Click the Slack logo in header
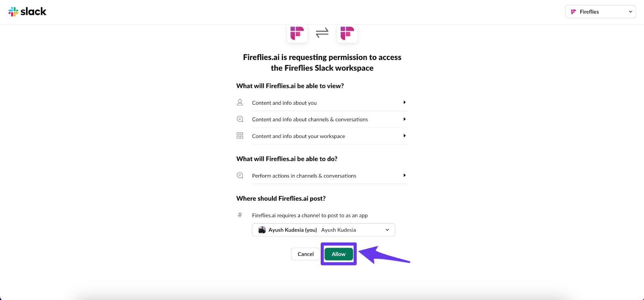 point(27,12)
